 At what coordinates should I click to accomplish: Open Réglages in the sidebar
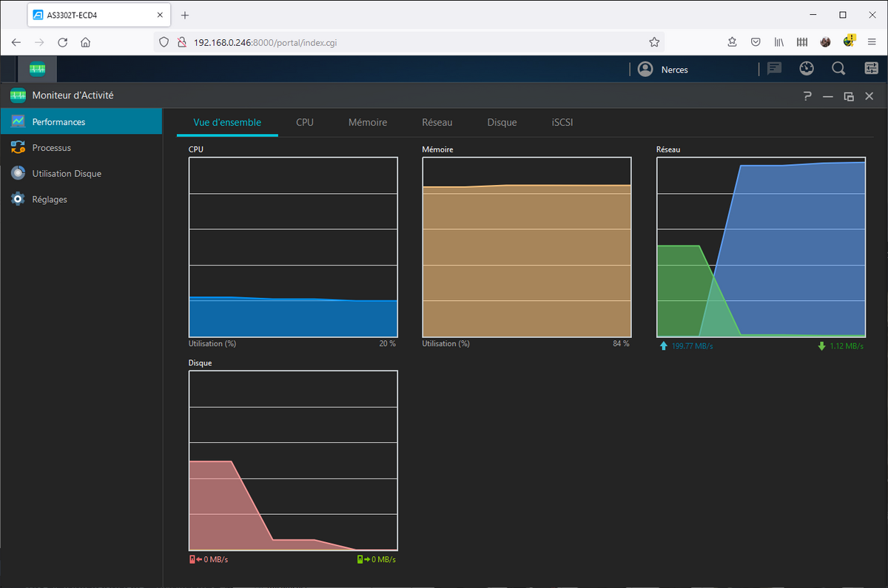81,200
